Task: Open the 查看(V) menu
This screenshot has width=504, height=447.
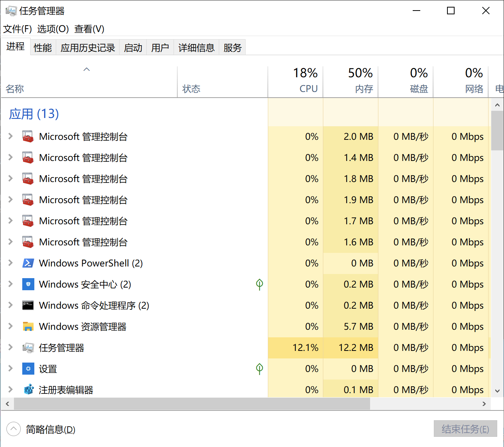Action: click(x=89, y=29)
